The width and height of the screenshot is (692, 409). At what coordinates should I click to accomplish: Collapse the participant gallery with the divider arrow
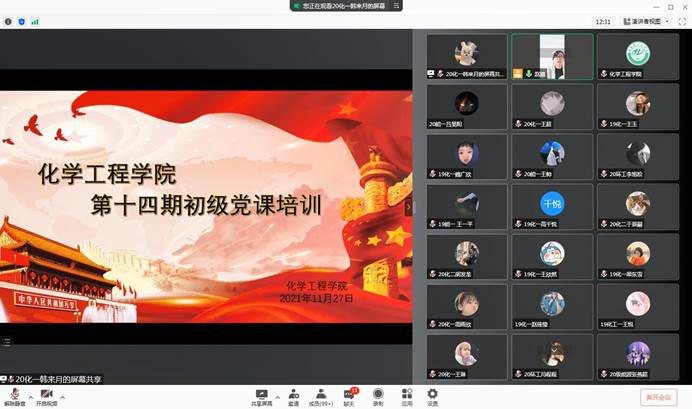point(408,206)
